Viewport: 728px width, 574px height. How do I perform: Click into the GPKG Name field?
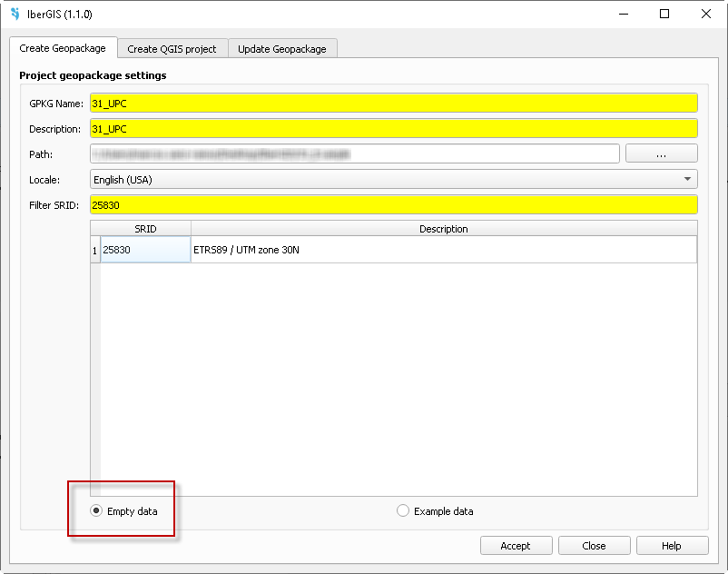[393, 104]
